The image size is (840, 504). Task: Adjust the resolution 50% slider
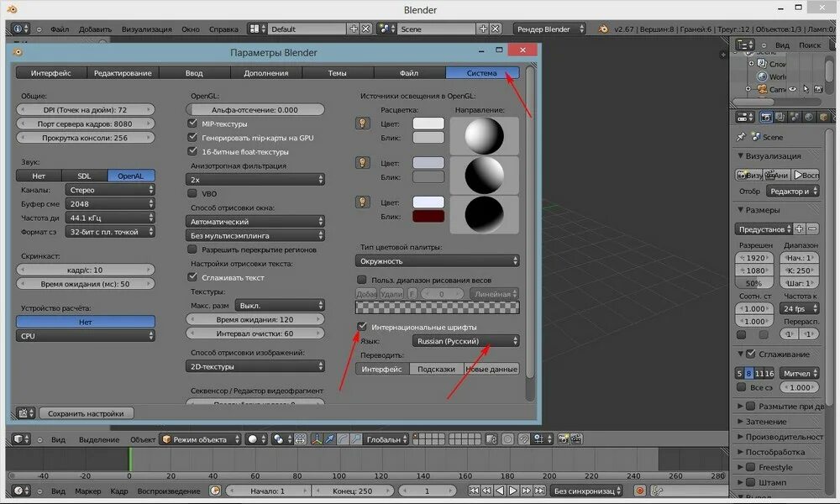point(753,283)
